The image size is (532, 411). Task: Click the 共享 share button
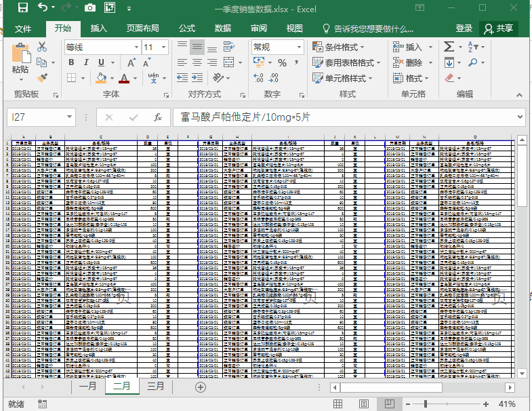498,28
